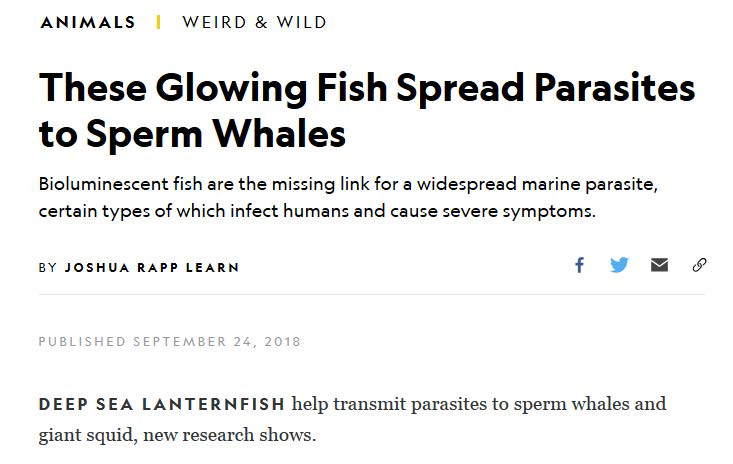The image size is (733, 464).
Task: Click 'Sperm Whales' in the headline
Action: pyautogui.click(x=216, y=133)
